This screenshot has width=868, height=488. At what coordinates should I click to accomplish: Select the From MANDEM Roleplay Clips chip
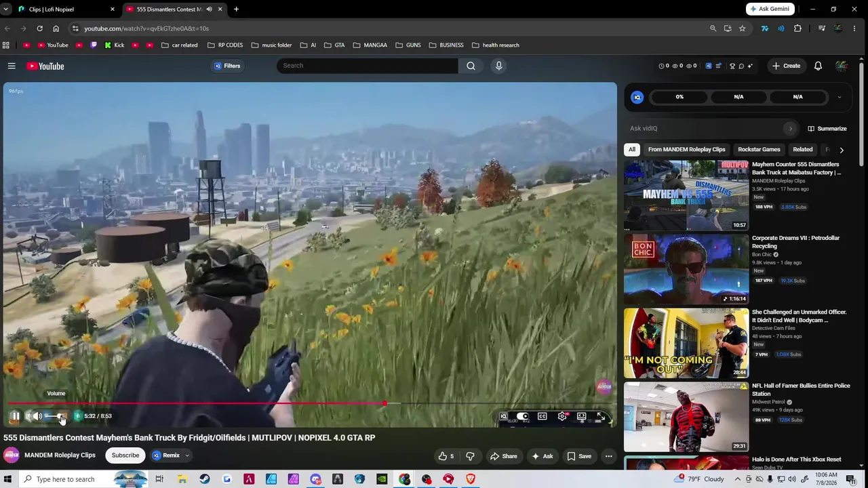tap(686, 149)
